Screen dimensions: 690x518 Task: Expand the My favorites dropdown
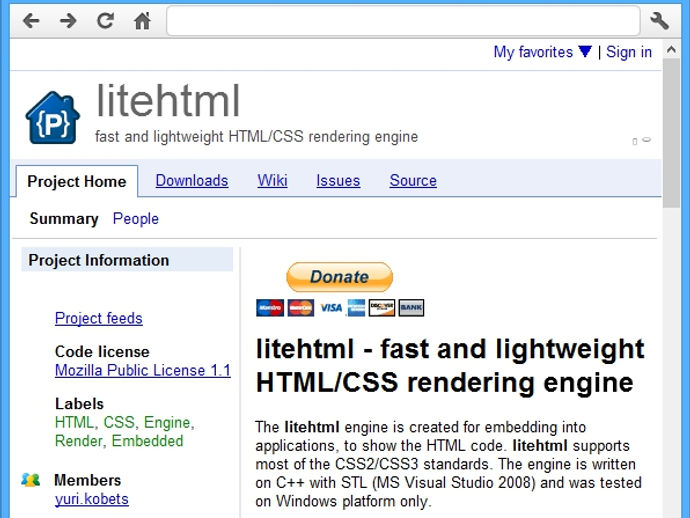543,52
